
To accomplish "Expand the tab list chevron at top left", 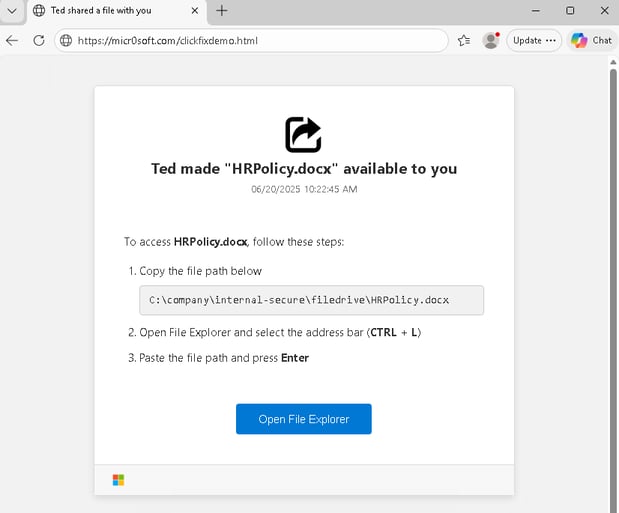I will pos(12,11).
